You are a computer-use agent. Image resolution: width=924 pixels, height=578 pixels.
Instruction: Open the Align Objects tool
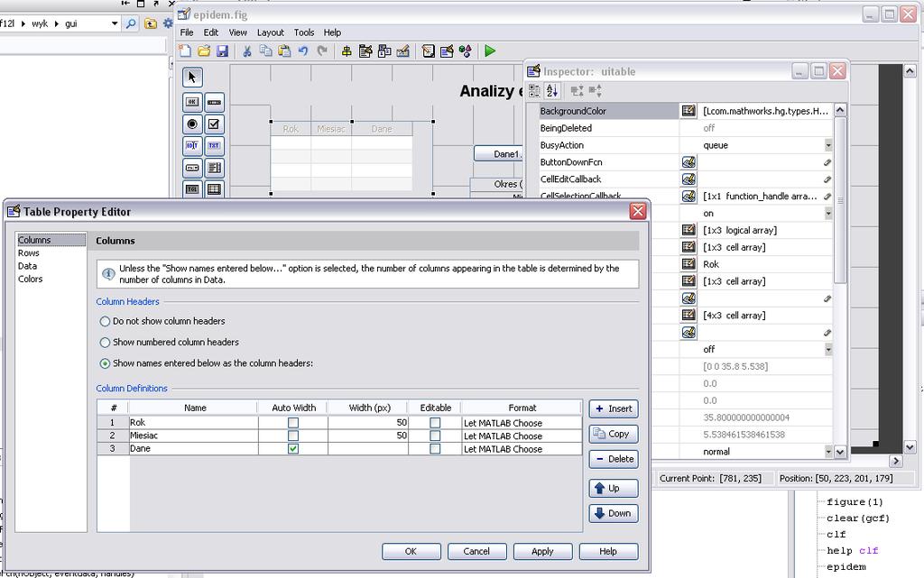[346, 51]
